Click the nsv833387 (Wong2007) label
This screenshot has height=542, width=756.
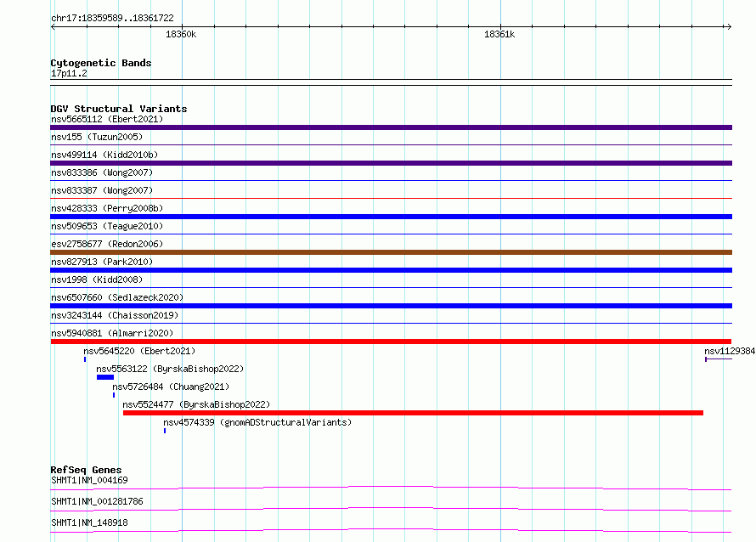point(102,190)
